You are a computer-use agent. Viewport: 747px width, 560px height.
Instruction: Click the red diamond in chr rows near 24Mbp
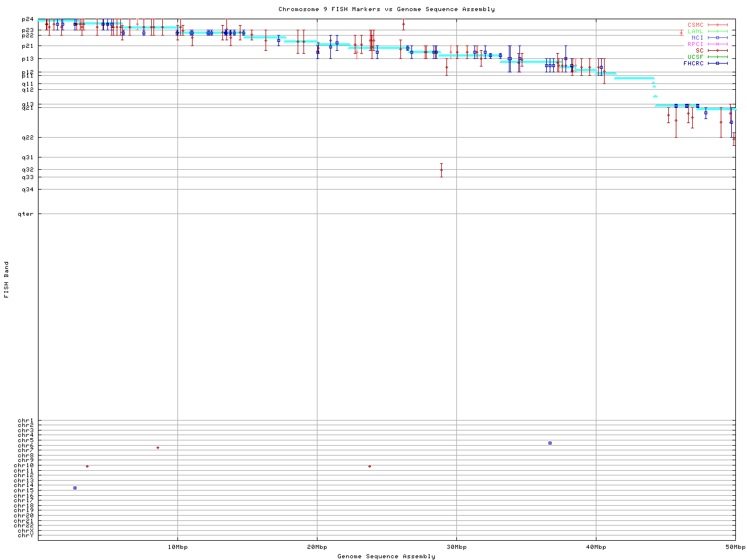point(369,466)
